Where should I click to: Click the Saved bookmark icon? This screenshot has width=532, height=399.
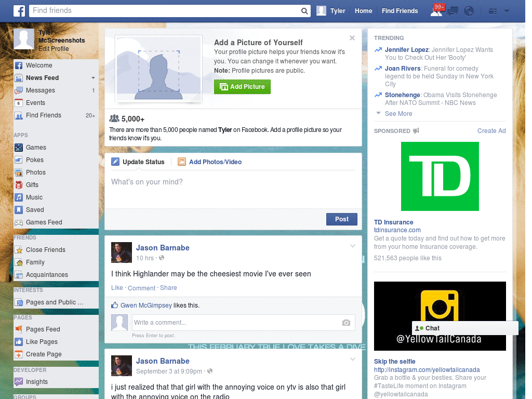pos(19,210)
